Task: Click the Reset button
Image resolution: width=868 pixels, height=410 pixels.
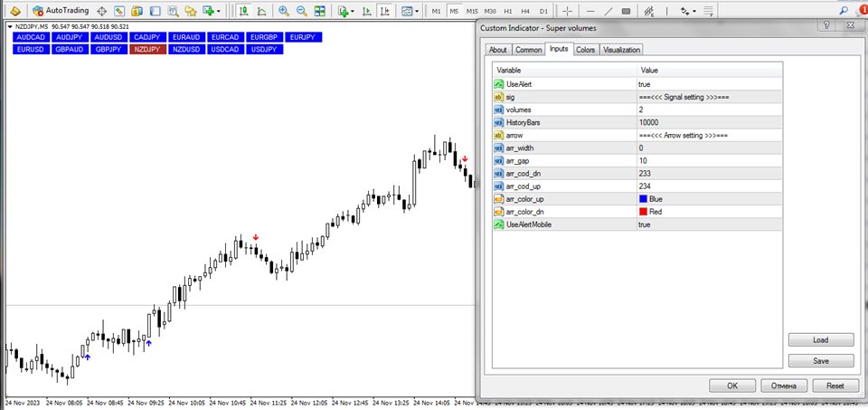Action: [x=835, y=386]
